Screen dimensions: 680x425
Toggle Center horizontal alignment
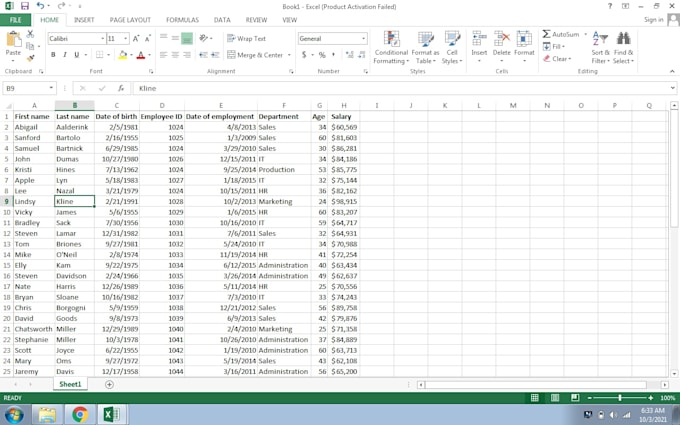coord(175,55)
